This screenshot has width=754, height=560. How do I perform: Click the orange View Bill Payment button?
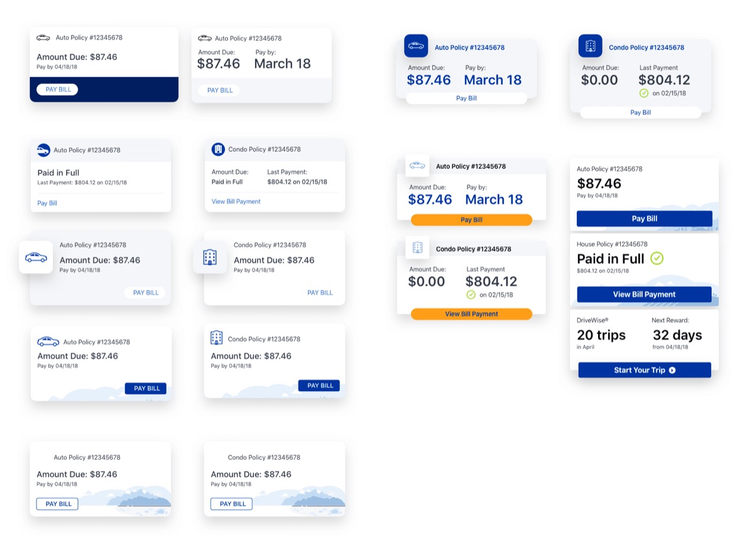click(472, 314)
